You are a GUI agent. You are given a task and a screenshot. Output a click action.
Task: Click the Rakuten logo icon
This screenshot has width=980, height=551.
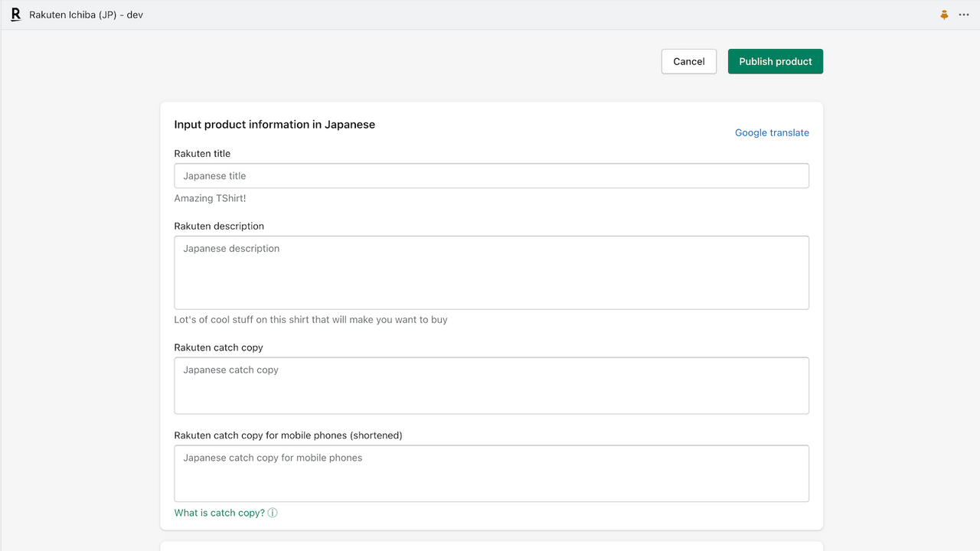coord(15,15)
